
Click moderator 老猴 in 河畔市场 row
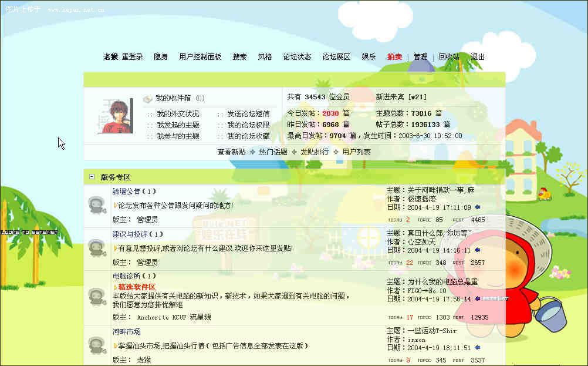(144, 360)
